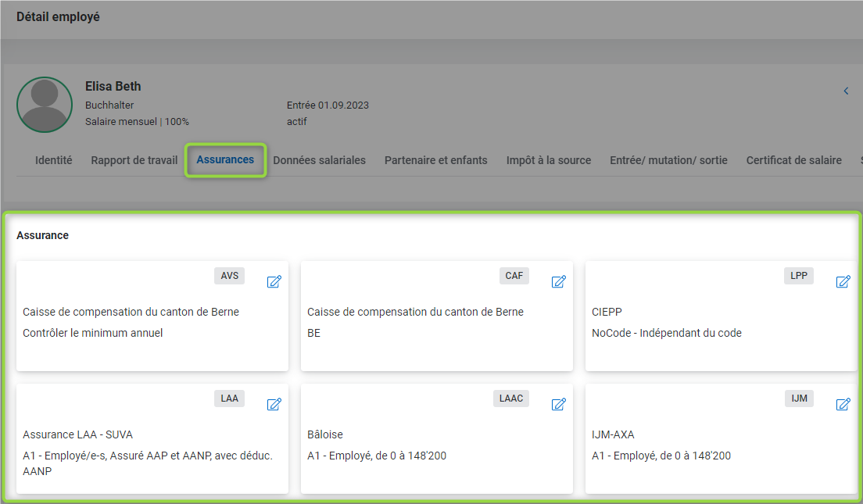Edit the LAAC Bâloise insurance
Image resolution: width=863 pixels, height=504 pixels.
558,405
